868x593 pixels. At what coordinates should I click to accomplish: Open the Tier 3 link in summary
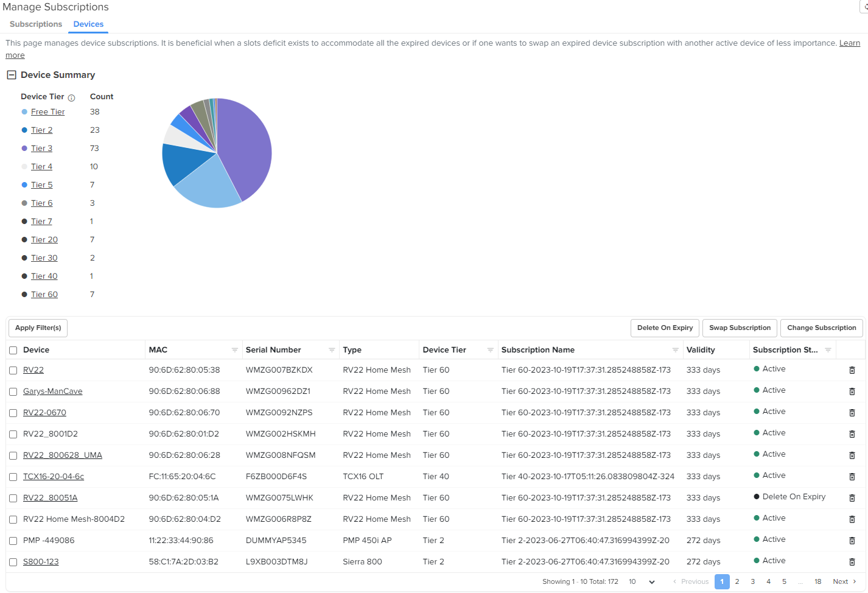pos(41,149)
